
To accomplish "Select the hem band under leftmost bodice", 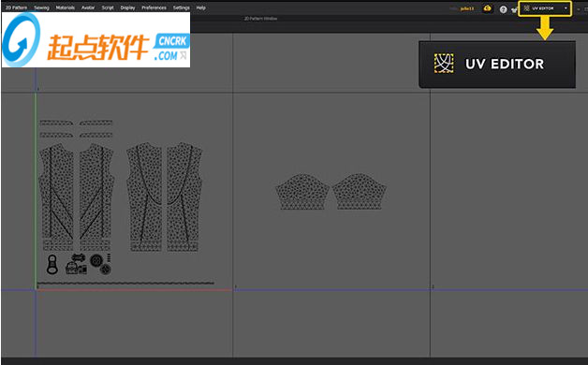I will point(58,245).
